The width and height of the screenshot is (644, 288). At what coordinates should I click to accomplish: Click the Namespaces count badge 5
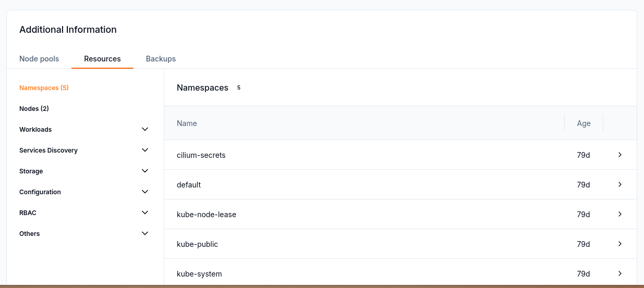click(239, 88)
